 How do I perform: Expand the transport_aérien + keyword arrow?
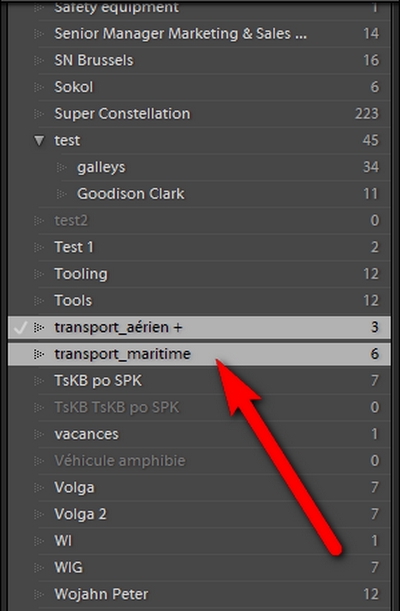(x=39, y=328)
